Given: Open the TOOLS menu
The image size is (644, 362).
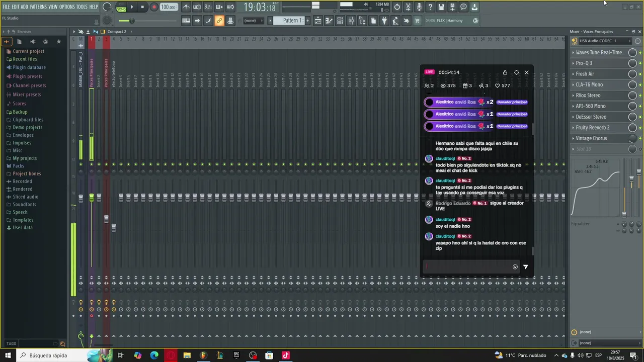Looking at the screenshot, I should pyautogui.click(x=82, y=7).
